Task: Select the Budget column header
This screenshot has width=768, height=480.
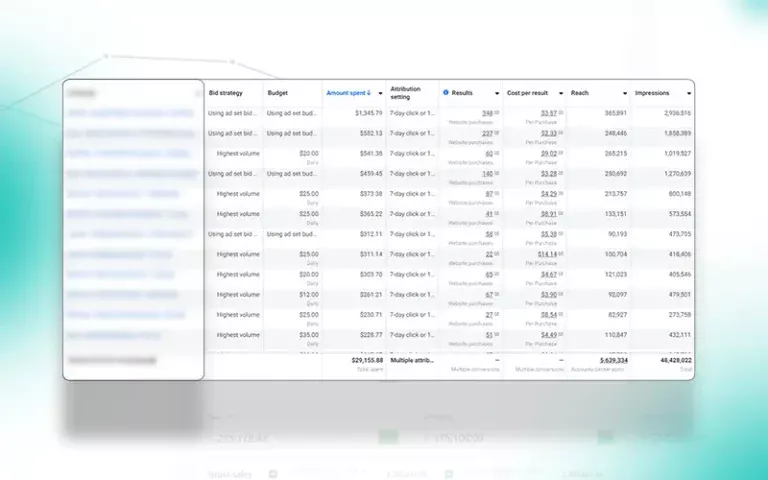Action: pyautogui.click(x=278, y=93)
